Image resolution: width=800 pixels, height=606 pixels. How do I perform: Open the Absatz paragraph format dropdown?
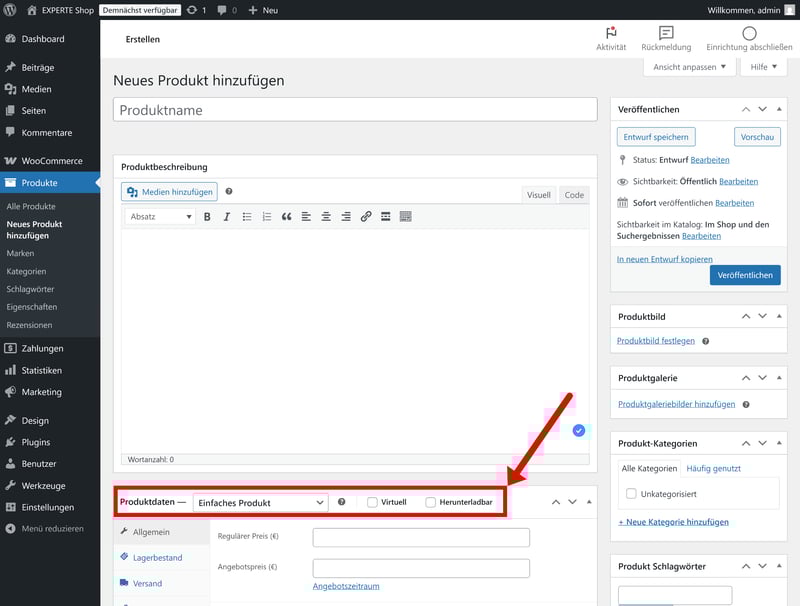[x=160, y=216]
